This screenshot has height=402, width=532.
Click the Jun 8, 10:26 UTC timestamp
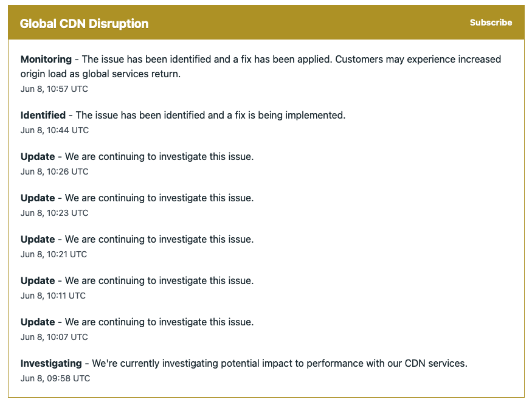[x=55, y=172]
